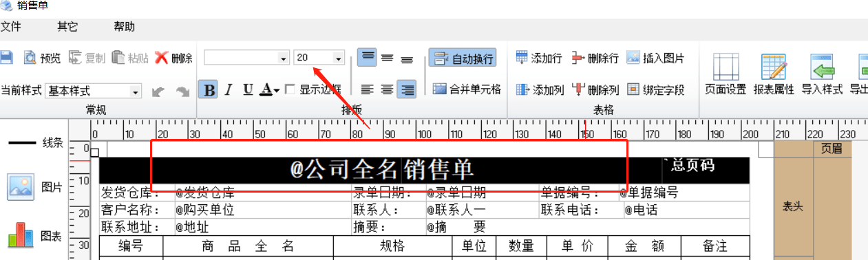This screenshot has width=868, height=260.
Task: Toggle Auto Wrap (自动换行) button
Action: (462, 58)
